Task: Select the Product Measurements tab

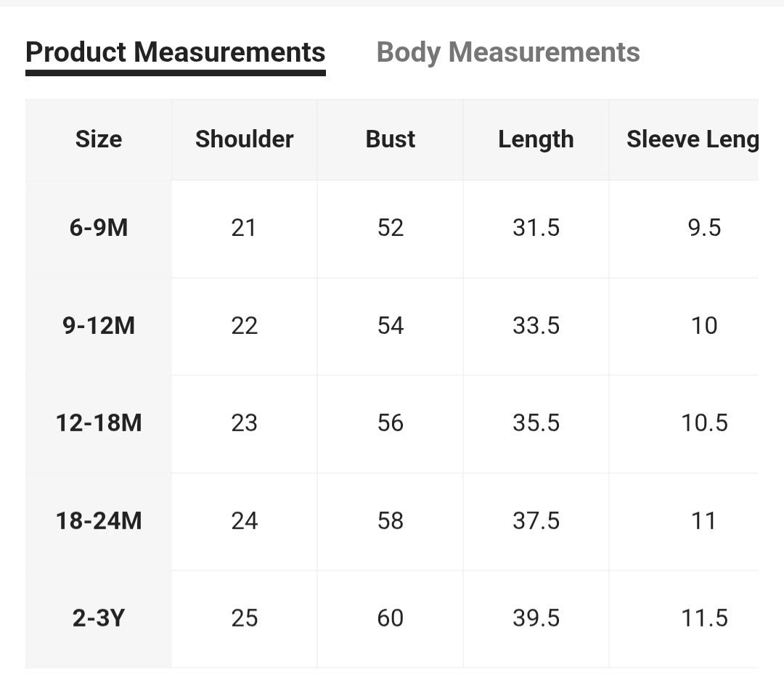Action: click(x=175, y=52)
